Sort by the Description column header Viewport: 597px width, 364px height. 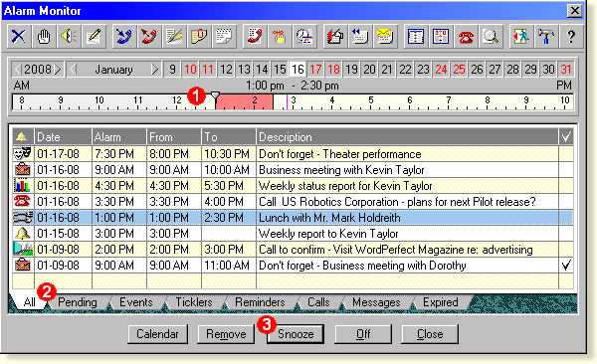pos(407,136)
